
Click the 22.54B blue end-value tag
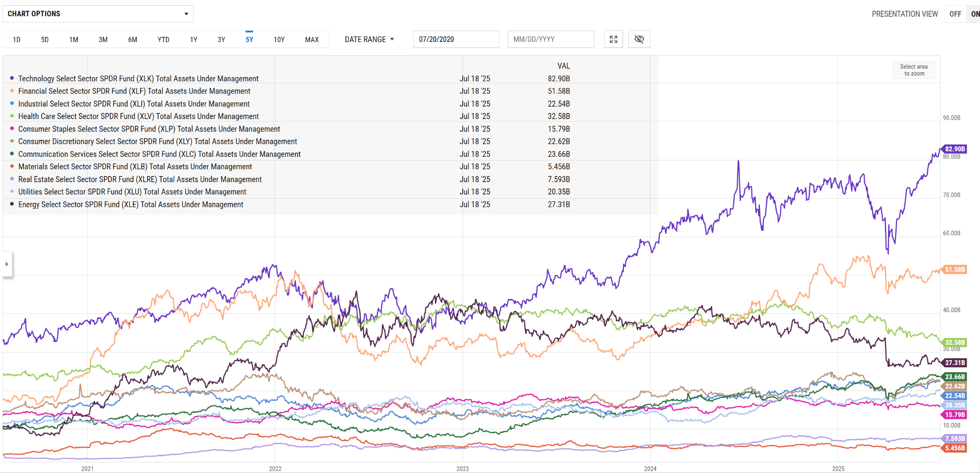[954, 396]
